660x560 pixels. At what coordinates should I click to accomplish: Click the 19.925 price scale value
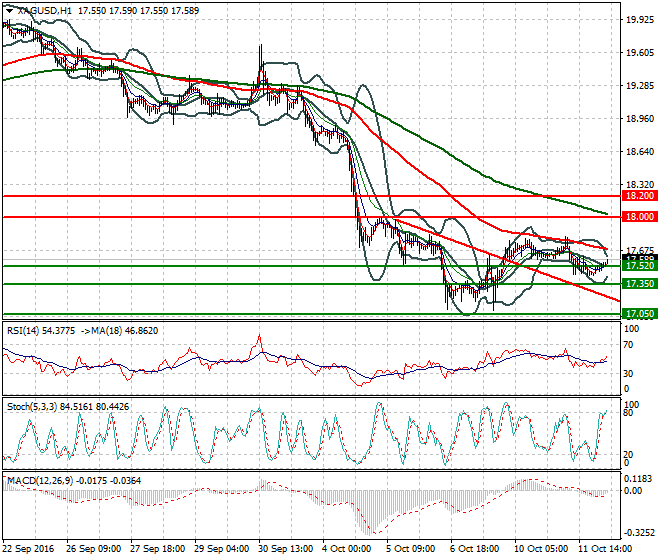pos(640,20)
